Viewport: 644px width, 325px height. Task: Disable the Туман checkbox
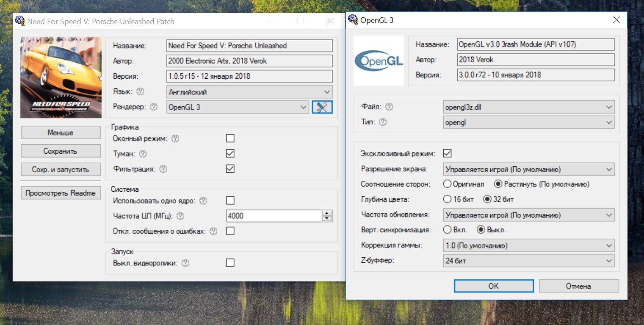tap(230, 154)
